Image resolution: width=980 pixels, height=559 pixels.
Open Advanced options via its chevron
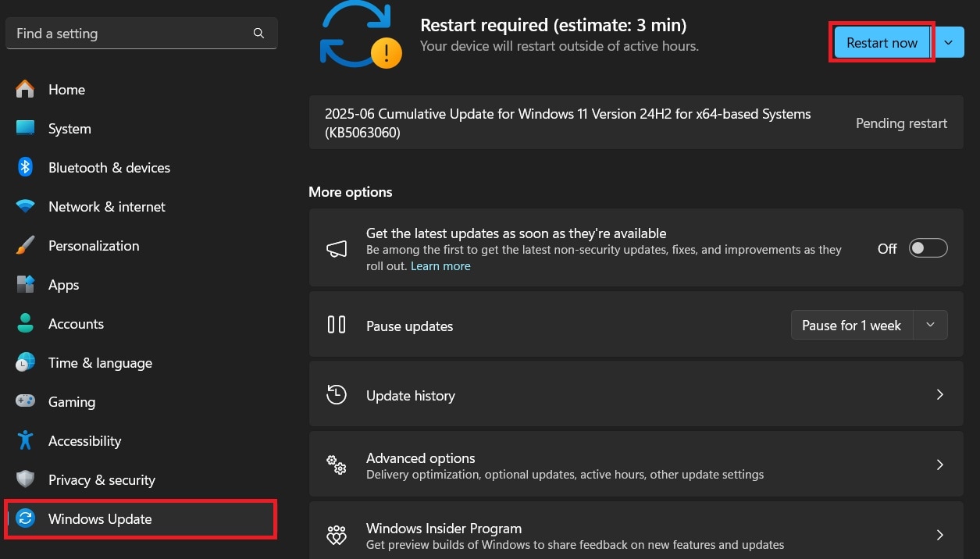(x=940, y=465)
